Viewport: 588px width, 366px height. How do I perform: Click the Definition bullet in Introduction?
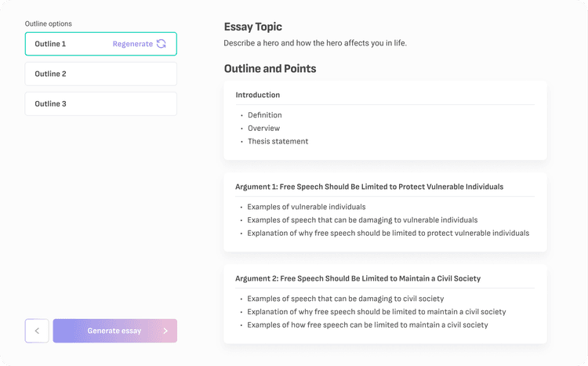[x=265, y=115]
